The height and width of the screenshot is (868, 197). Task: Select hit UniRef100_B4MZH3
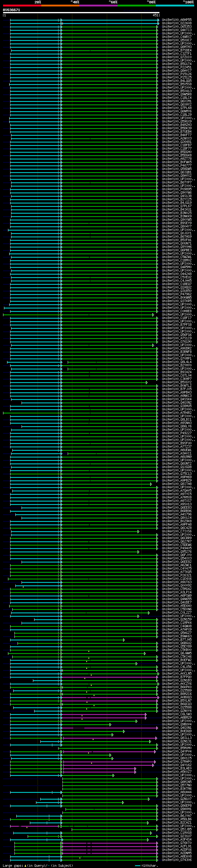[x=177, y=125]
